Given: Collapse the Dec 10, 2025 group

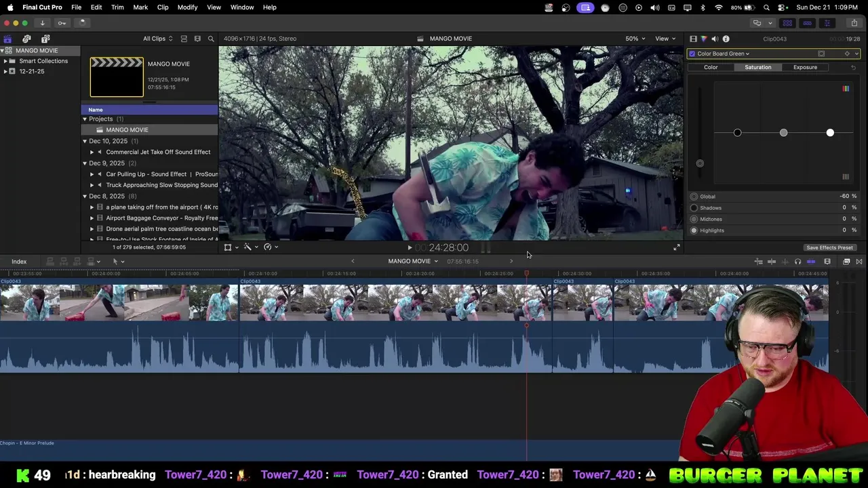Looking at the screenshot, I should point(85,141).
